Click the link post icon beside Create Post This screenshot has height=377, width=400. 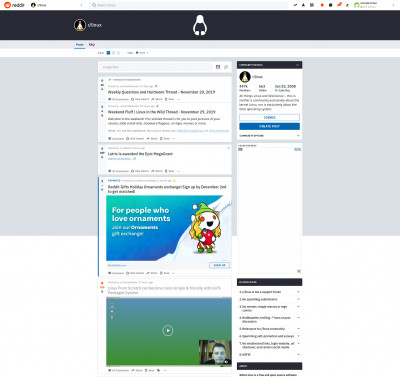tap(226, 67)
